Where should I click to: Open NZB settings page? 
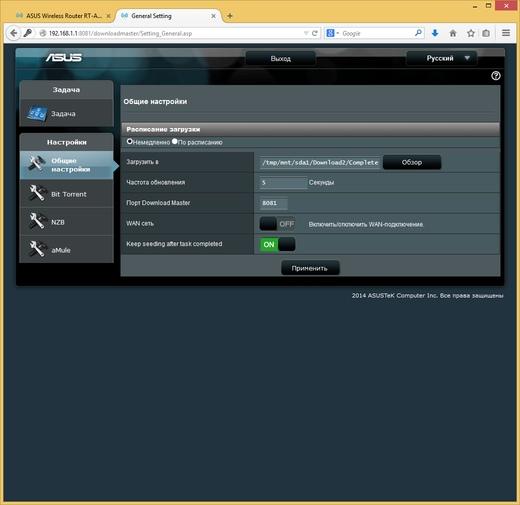tap(66, 222)
